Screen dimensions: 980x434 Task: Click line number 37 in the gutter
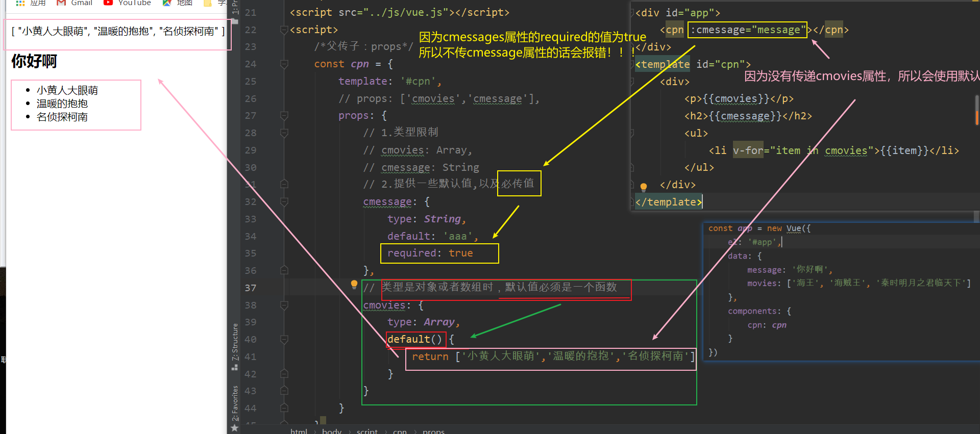pyautogui.click(x=250, y=288)
